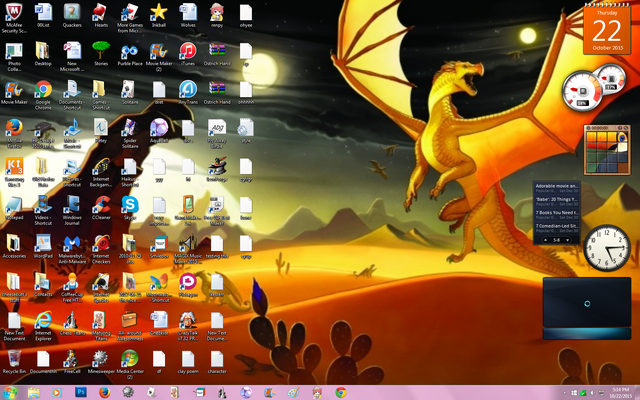Launch Chess Titans desktop icon

click(72, 321)
